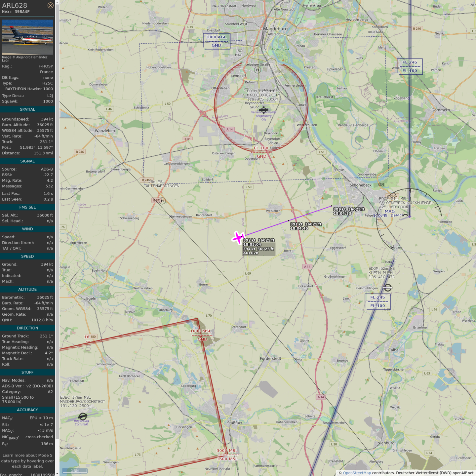Screen dimensions: 476x476
Task: Click the 1 NM map scale bar
Action: [75, 470]
